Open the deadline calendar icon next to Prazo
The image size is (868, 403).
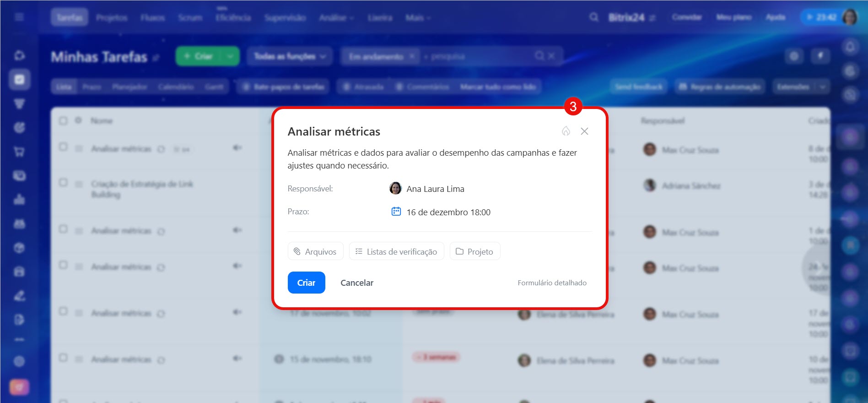coord(396,212)
